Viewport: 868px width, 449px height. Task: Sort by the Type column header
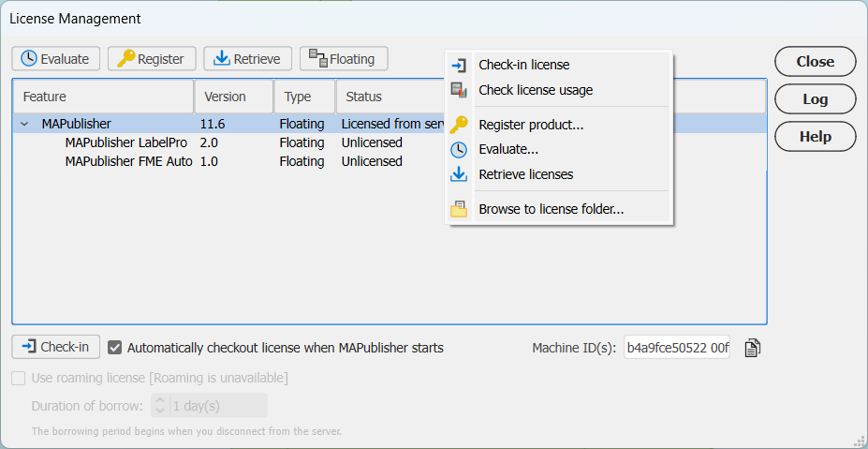point(305,97)
